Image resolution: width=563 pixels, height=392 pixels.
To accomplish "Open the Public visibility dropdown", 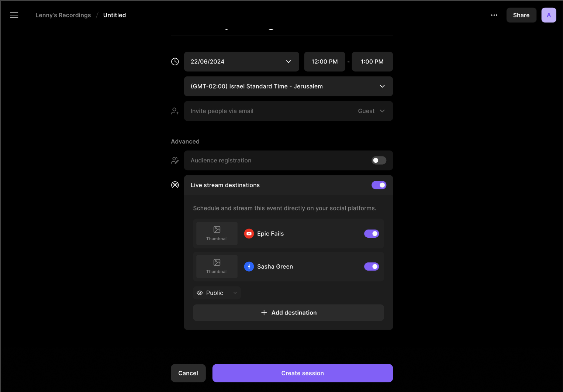I will coord(217,293).
